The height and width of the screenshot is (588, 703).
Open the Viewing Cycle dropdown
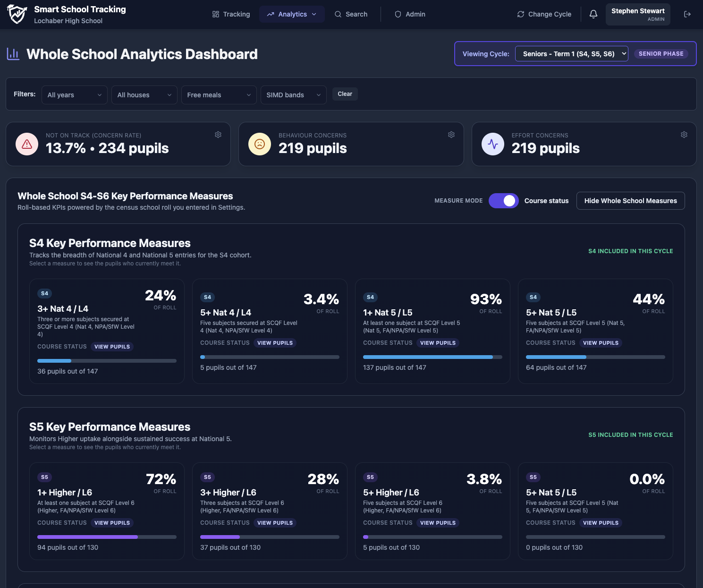click(x=571, y=53)
